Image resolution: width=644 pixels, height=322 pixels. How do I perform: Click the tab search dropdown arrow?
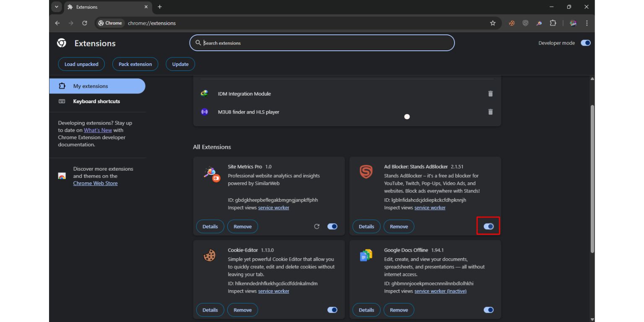coord(56,7)
